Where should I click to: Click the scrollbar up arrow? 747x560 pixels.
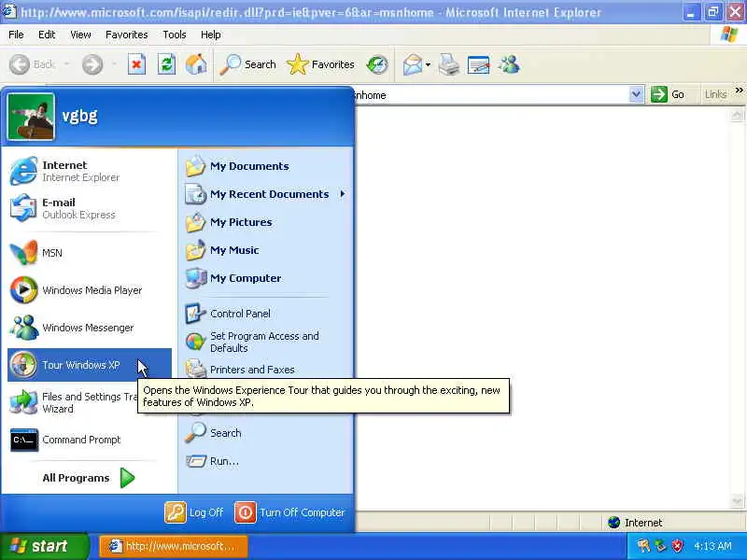[737, 114]
